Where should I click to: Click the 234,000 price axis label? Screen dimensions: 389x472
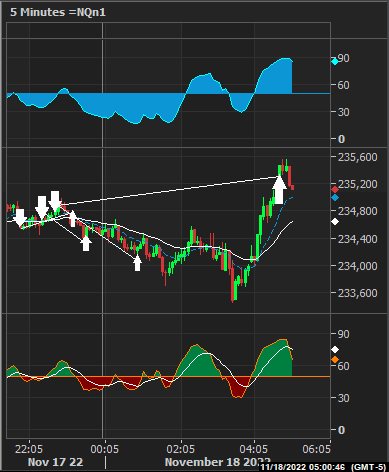point(358,266)
